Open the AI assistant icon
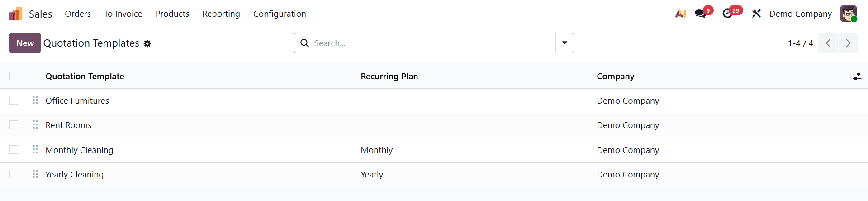Screen dimensions: 868x201 [680, 14]
